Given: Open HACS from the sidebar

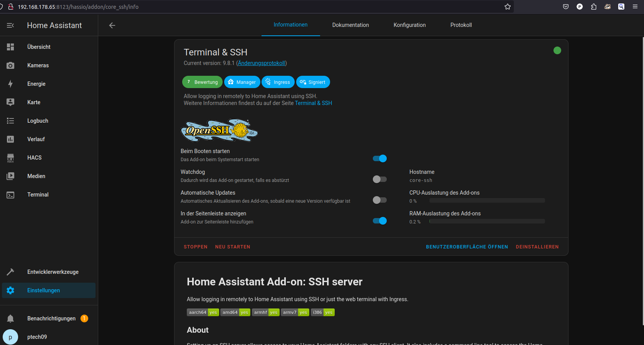Looking at the screenshot, I should click(34, 158).
